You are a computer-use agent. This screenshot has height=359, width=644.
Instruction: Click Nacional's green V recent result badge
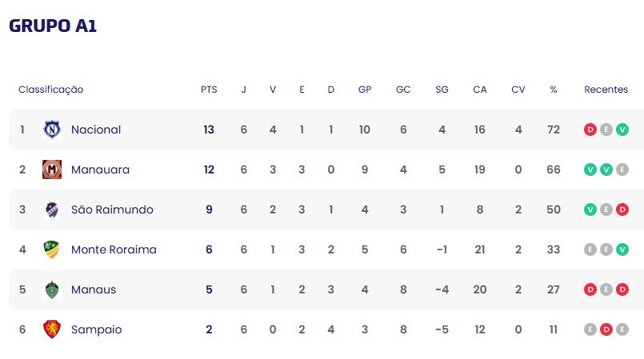[x=622, y=130]
